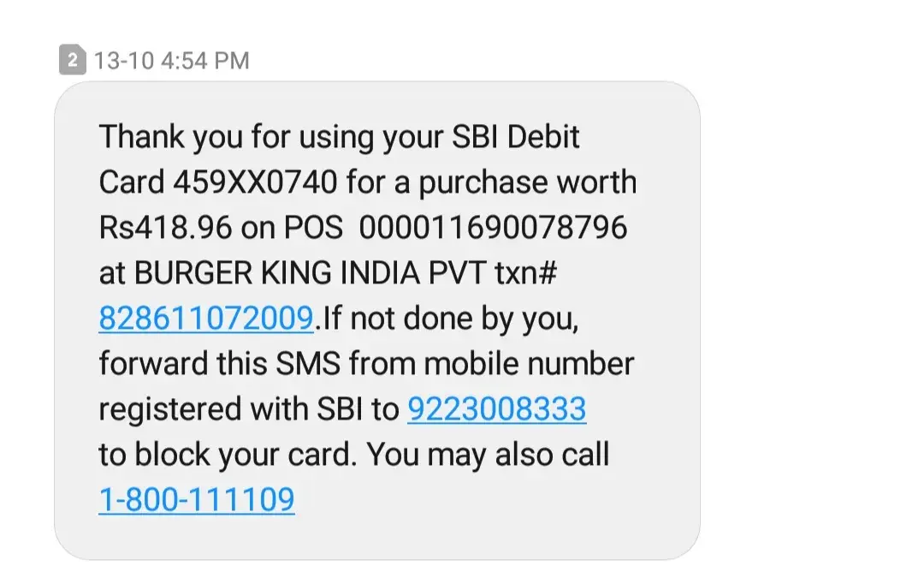The width and height of the screenshot is (924, 572).
Task: Click the 'mobile number' words
Action: pyautogui.click(x=529, y=364)
